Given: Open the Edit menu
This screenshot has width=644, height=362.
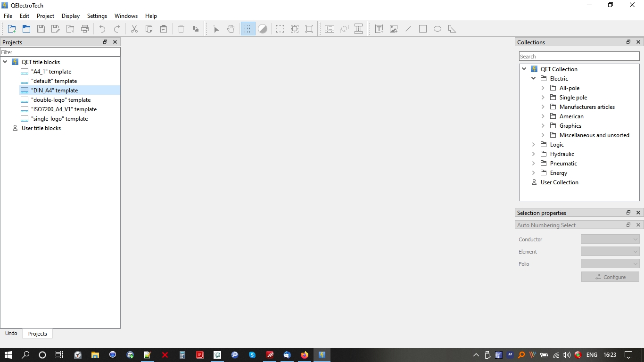Looking at the screenshot, I should pyautogui.click(x=25, y=16).
